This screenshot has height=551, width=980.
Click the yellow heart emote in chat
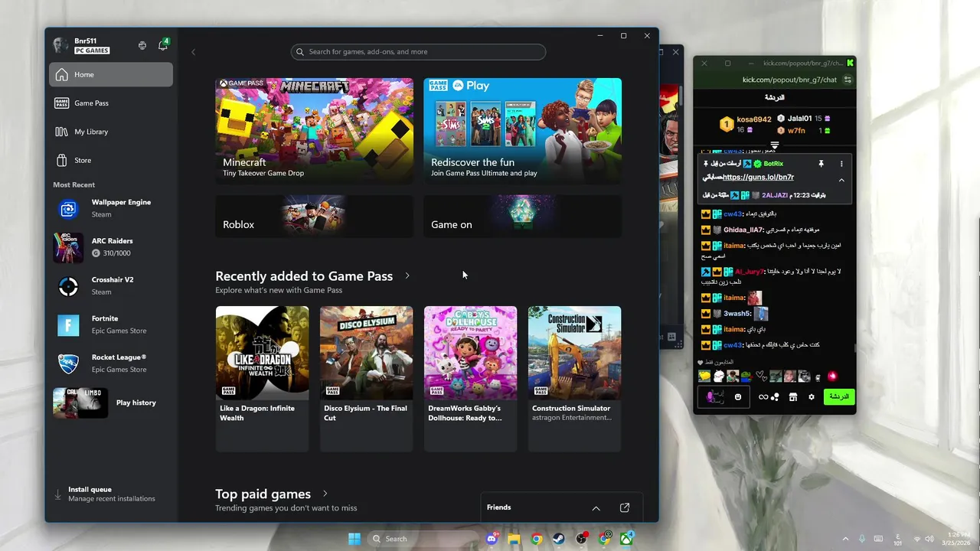pyautogui.click(x=704, y=376)
